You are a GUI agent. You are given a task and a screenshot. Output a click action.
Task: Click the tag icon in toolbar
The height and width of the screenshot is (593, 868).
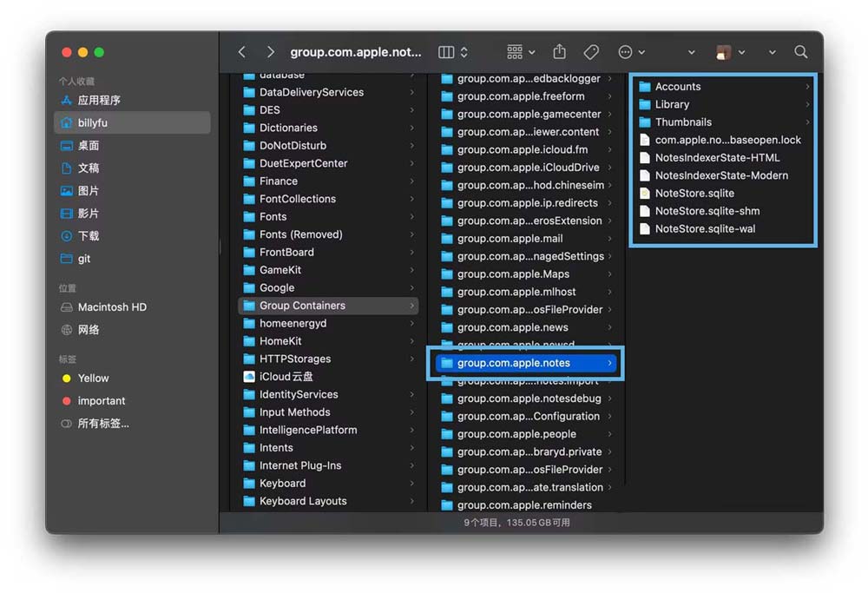pos(591,52)
